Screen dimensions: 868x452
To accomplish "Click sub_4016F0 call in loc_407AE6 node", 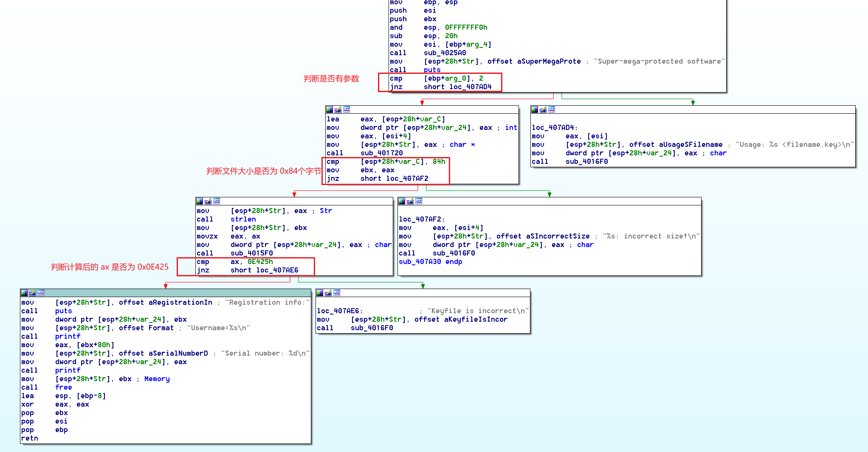I will pyautogui.click(x=372, y=328).
